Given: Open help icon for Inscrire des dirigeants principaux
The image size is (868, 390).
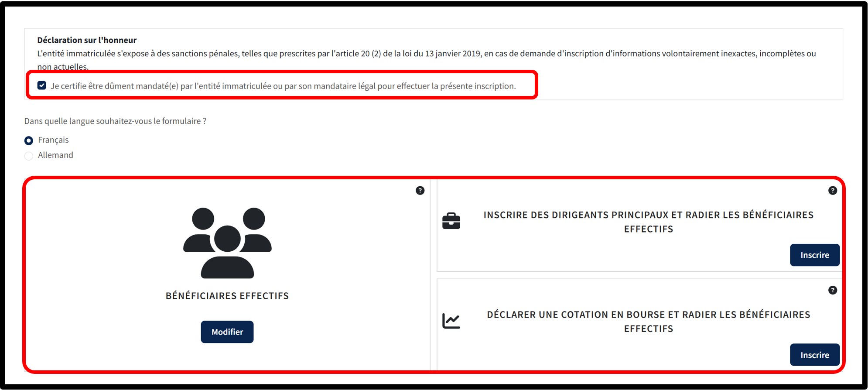Looking at the screenshot, I should pos(833,191).
